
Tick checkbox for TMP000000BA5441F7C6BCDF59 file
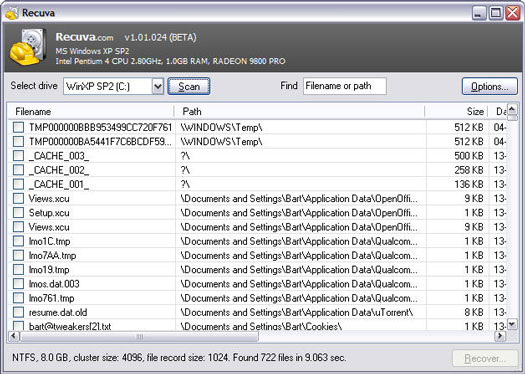pos(18,142)
